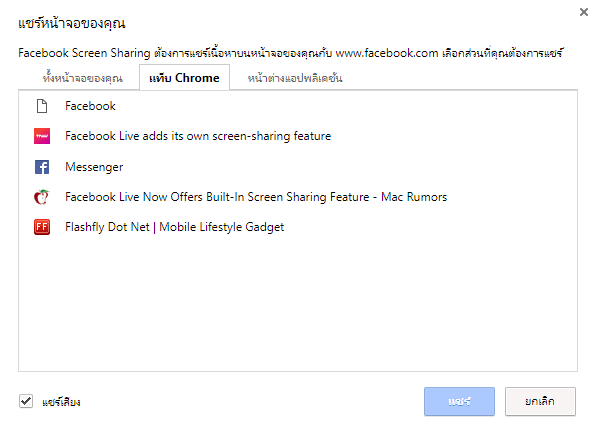Select the 'Facebook' tab entry

click(x=298, y=106)
